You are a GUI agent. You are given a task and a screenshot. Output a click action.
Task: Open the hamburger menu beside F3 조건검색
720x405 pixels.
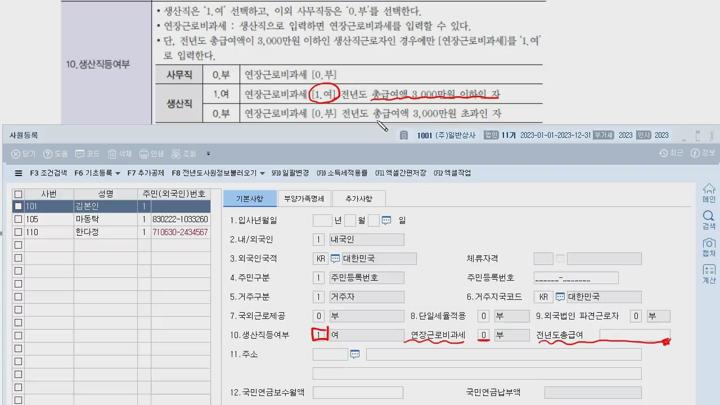coord(18,173)
